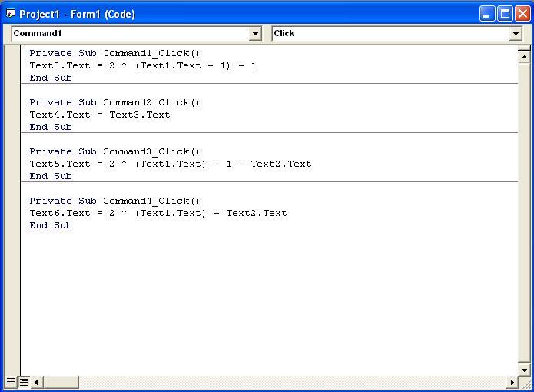Open the Click procedure dropdown arrow

(x=516, y=33)
